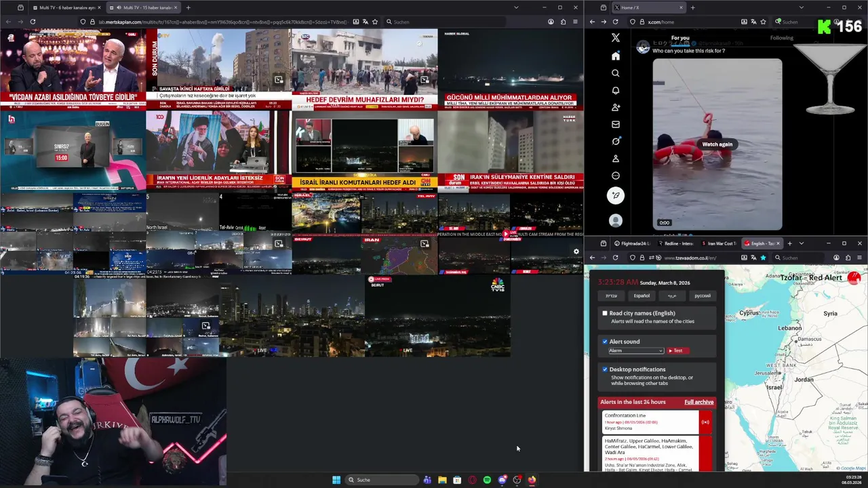This screenshot has height=488, width=868.
Task: Select the Following tab on X
Action: [781, 38]
